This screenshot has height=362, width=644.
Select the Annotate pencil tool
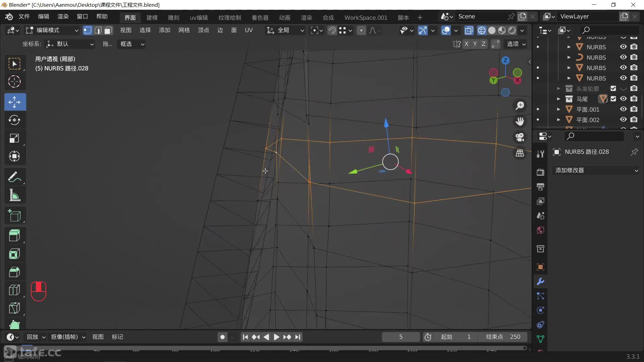tap(15, 177)
